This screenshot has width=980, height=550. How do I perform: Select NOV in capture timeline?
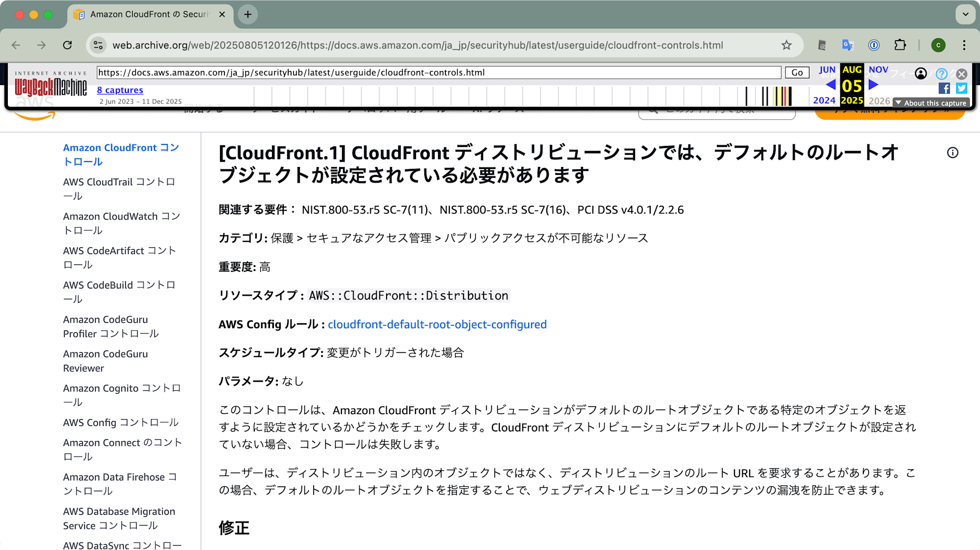click(x=879, y=70)
